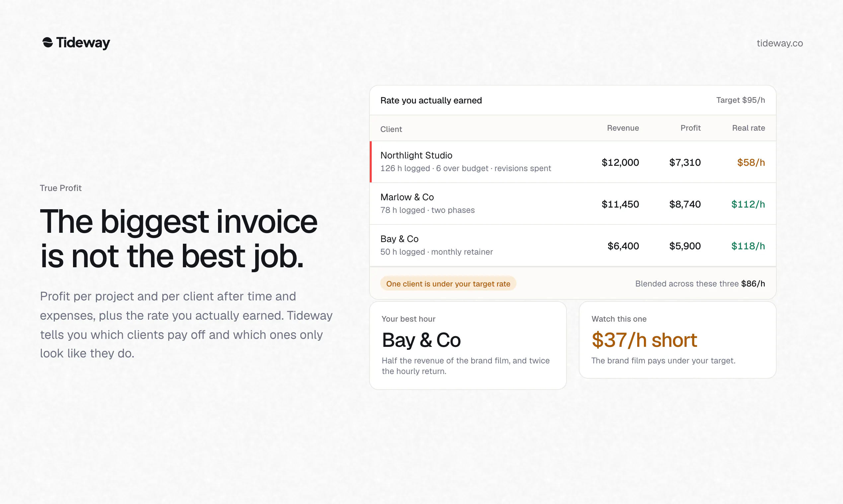Click Bay & Co profit $5,900
843x504 pixels.
[685, 246]
